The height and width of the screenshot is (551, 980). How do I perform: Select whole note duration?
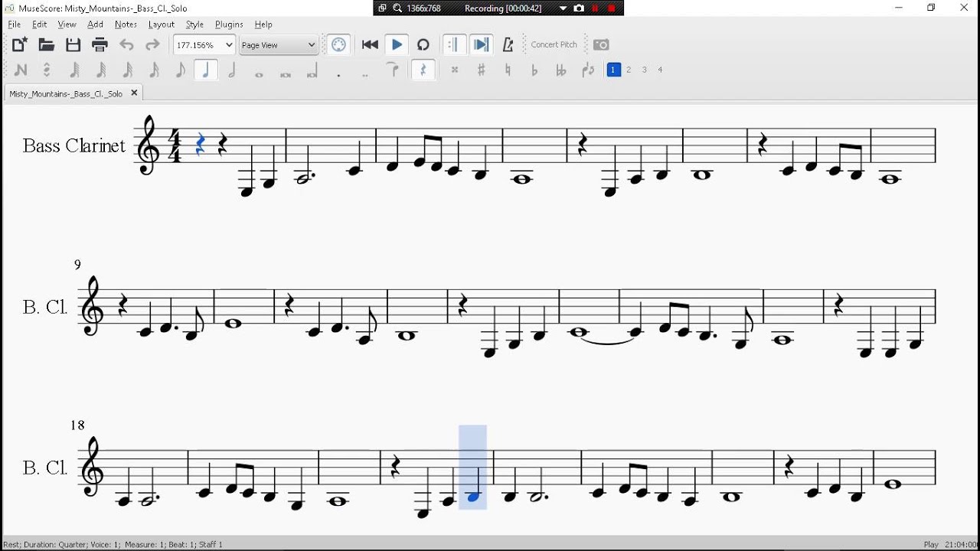click(x=259, y=73)
